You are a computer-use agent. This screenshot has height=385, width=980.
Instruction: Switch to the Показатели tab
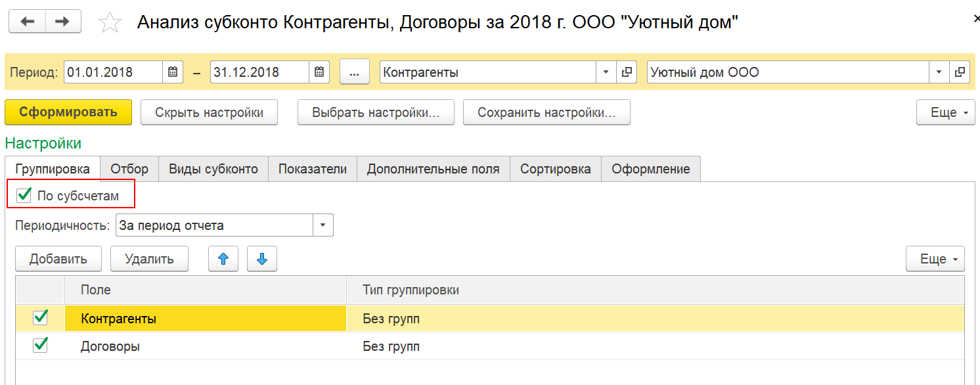pos(313,169)
